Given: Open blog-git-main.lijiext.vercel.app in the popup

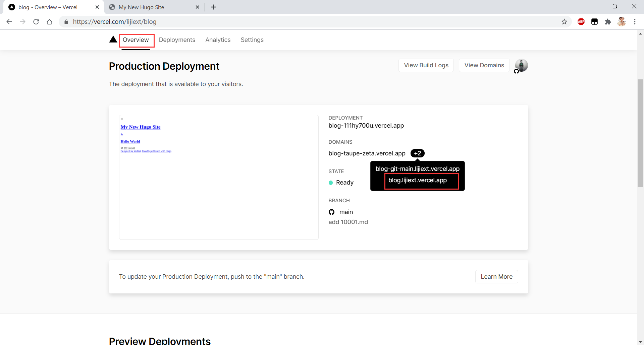Looking at the screenshot, I should [418, 169].
